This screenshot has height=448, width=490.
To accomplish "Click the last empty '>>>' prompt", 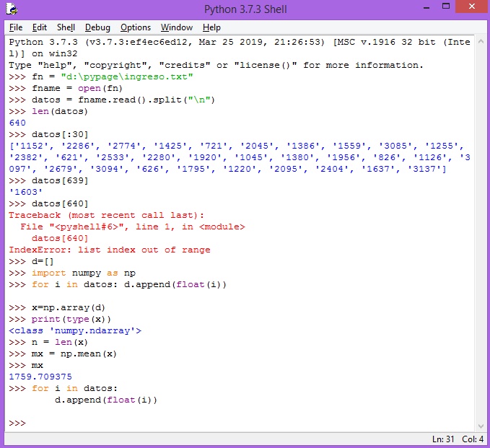I will [17, 423].
